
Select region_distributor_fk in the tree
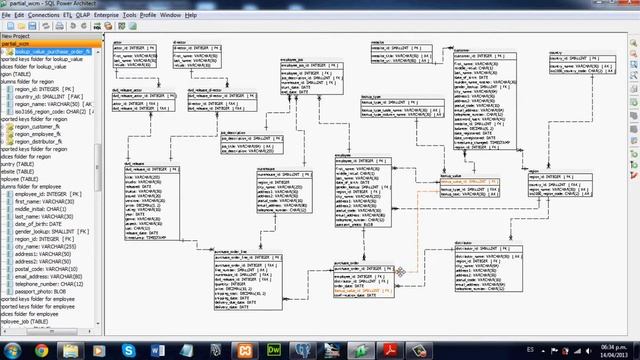click(38, 142)
